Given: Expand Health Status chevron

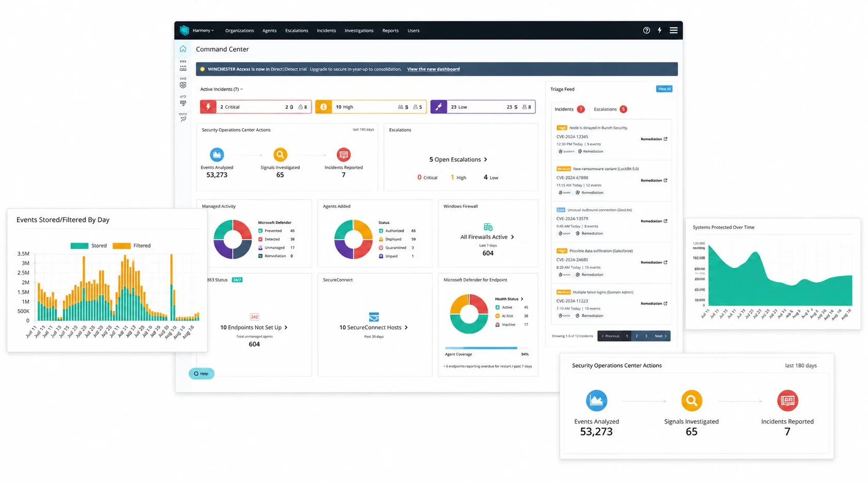Looking at the screenshot, I should pos(522,299).
